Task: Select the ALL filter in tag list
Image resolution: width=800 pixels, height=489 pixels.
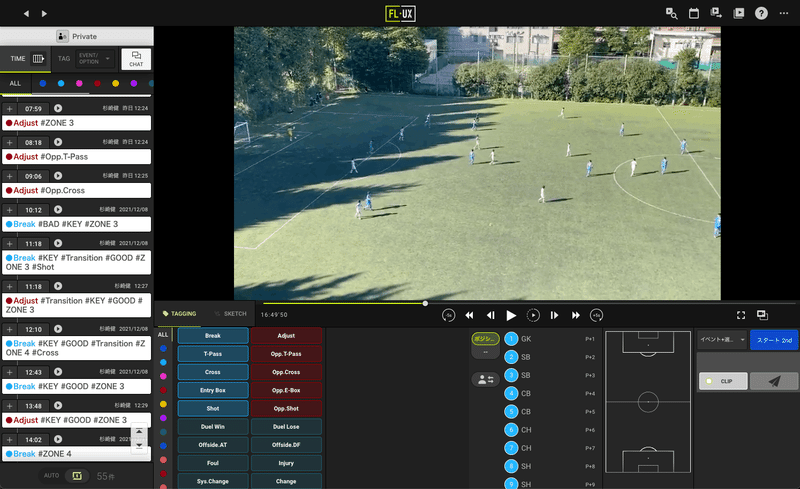Action: [x=15, y=83]
